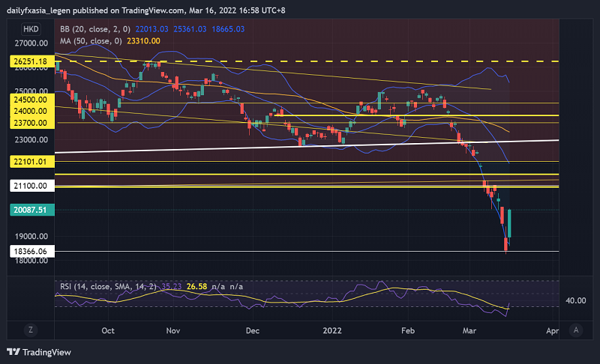This screenshot has height=364, width=600.
Task: Click the RSI (14, close, SMA, 14, 2) legend
Action: pos(108,286)
